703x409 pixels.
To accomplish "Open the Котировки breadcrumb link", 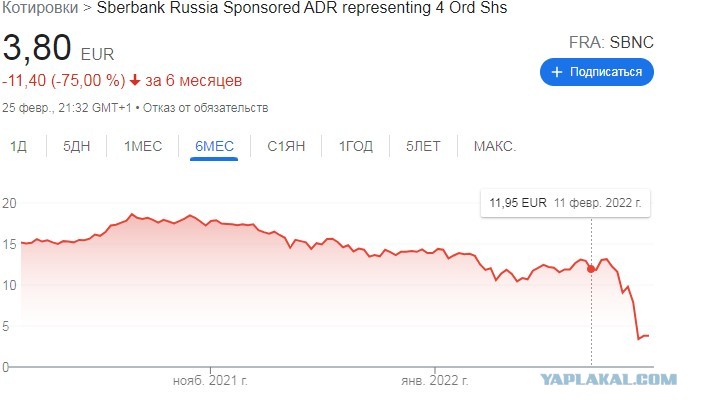I will click(39, 8).
